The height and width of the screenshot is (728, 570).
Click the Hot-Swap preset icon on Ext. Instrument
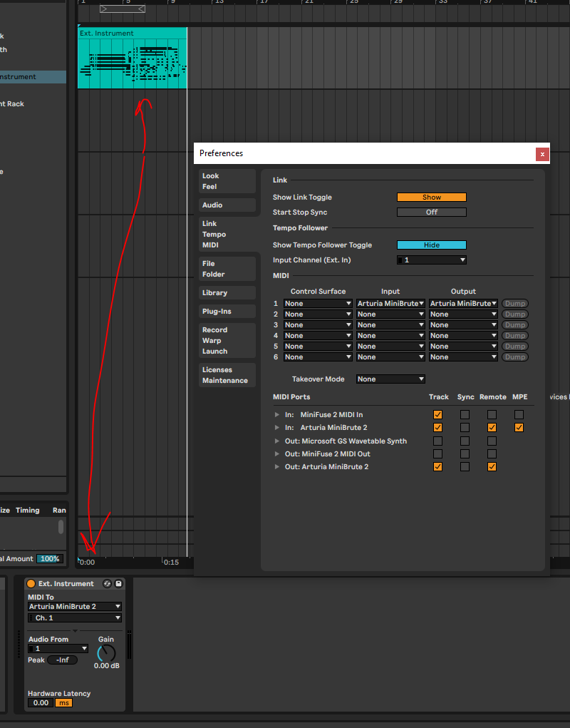click(x=107, y=583)
